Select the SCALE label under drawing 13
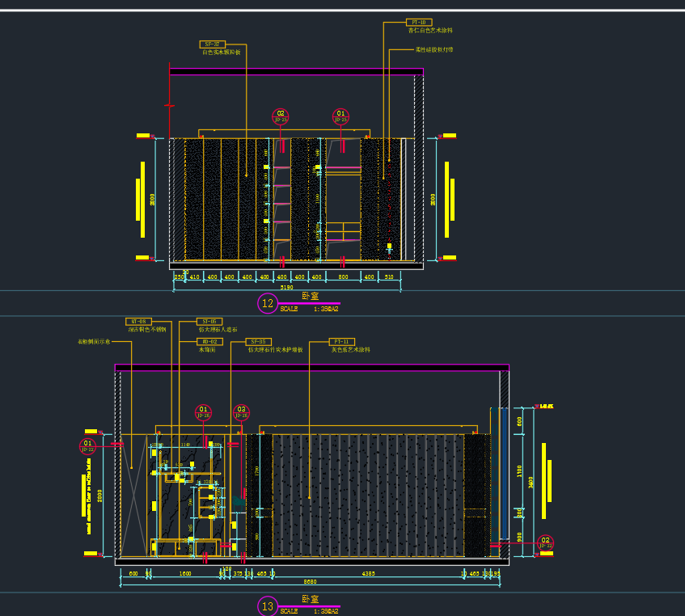The height and width of the screenshot is (616, 685). click(x=289, y=611)
